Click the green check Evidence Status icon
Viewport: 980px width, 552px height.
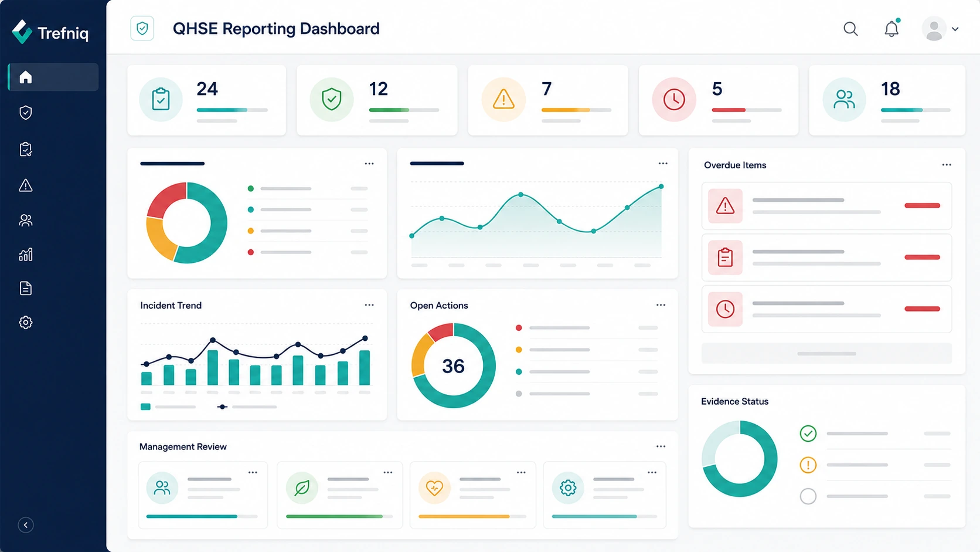[x=808, y=434]
